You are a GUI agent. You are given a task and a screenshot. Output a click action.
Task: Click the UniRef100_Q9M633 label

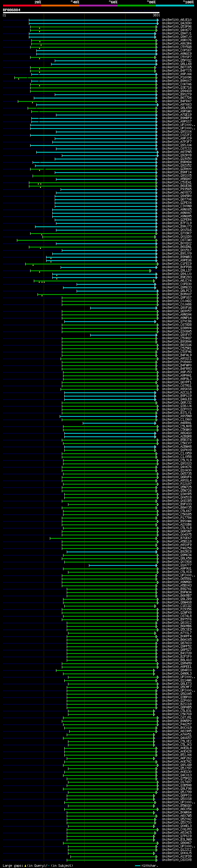pyautogui.click(x=176, y=288)
